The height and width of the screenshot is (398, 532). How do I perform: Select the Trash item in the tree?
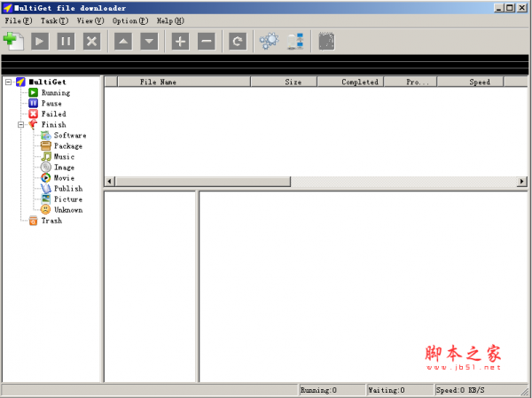pyautogui.click(x=51, y=221)
